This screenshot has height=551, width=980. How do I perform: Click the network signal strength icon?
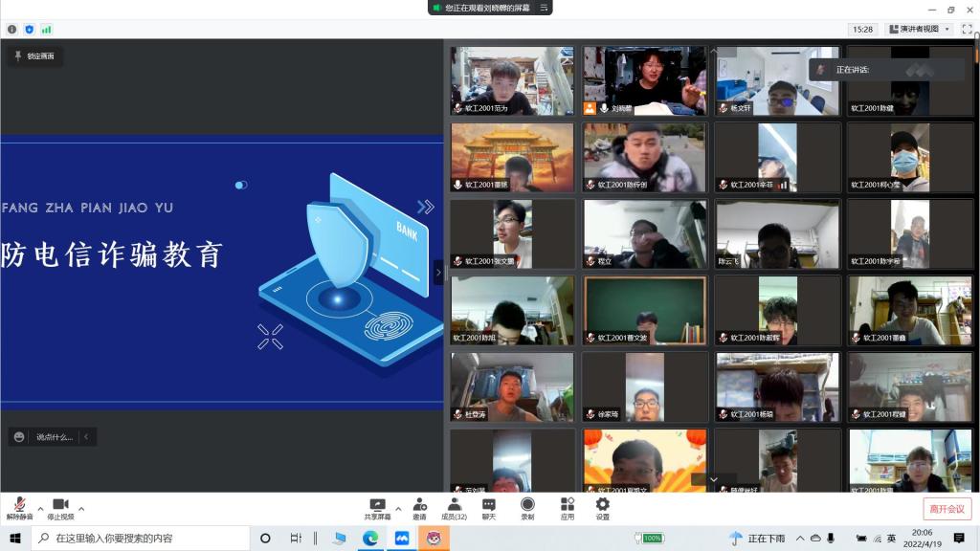(x=46, y=30)
